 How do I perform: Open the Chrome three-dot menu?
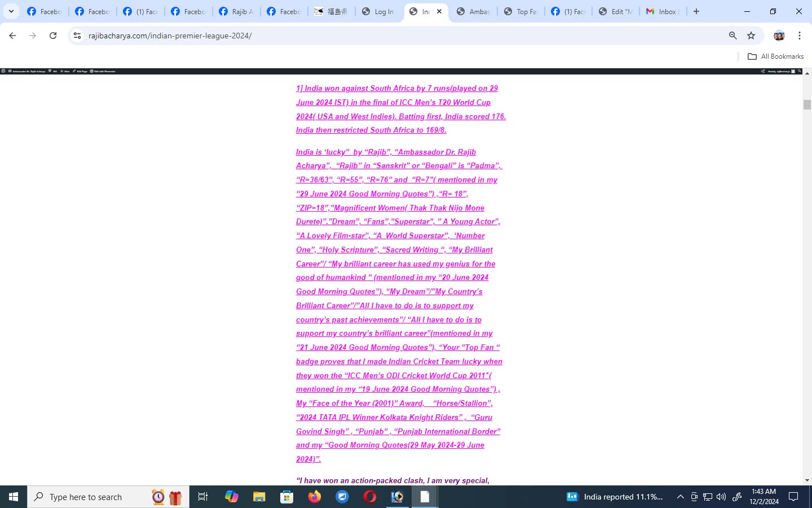click(800, 36)
